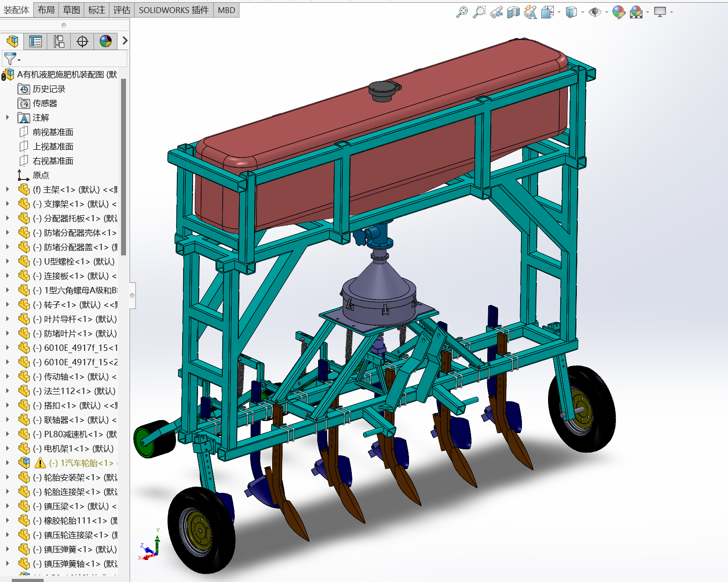728x582 pixels.
Task: Select the Zoom to Area tool
Action: pos(479,12)
